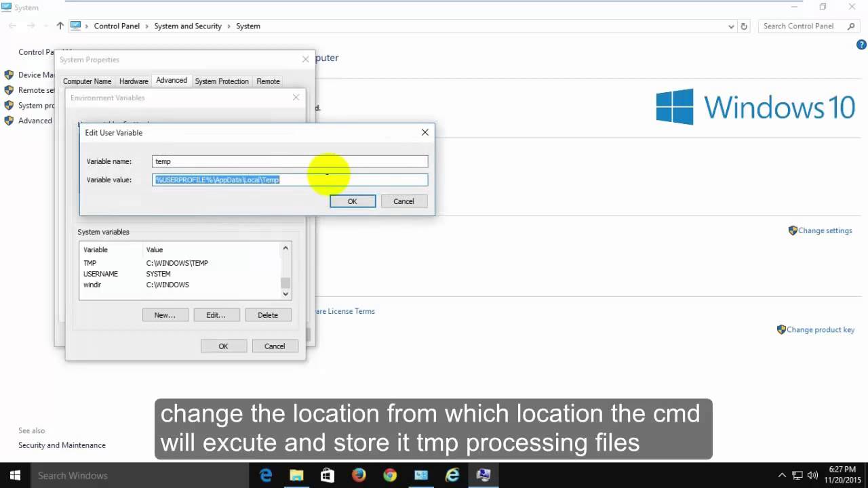Select the System Properties taskbar icon

484,475
